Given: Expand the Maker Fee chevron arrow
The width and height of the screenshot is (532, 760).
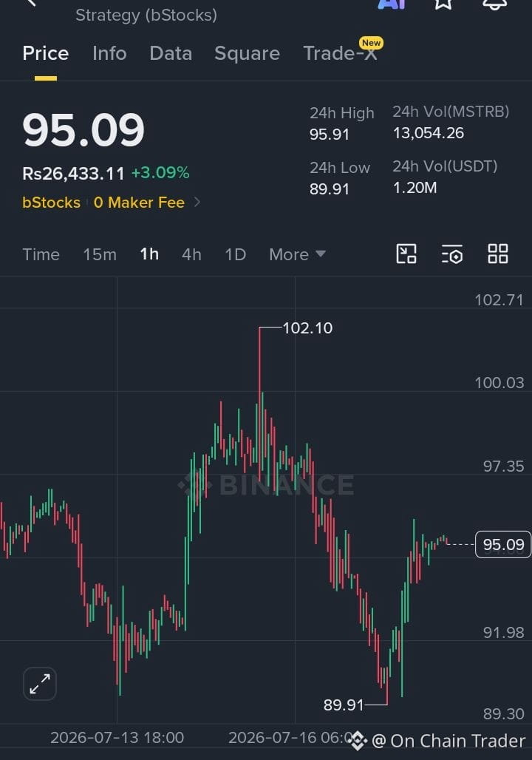Looking at the screenshot, I should [197, 202].
